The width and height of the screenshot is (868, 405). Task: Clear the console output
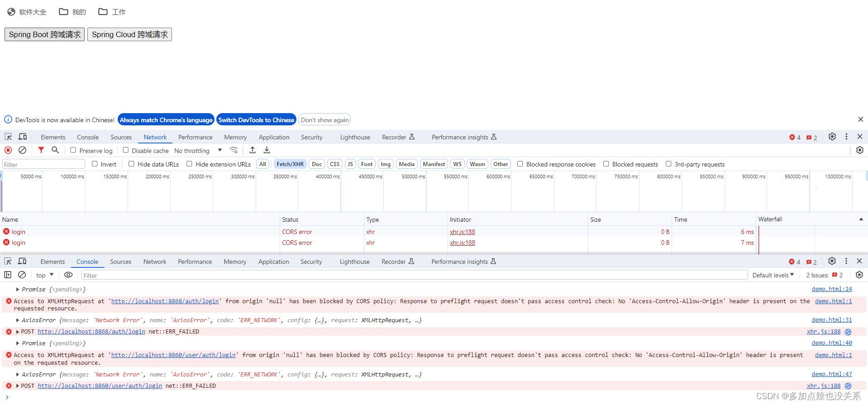pos(22,275)
